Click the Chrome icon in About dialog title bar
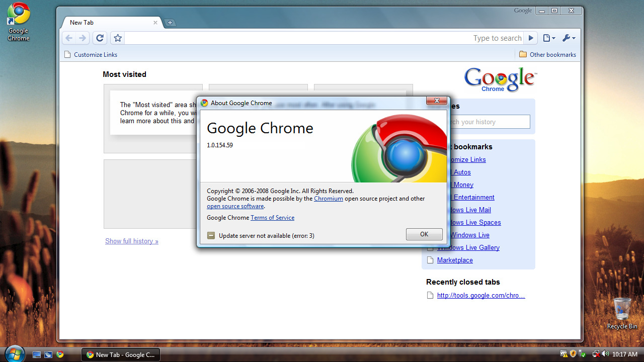Viewport: 644px width, 362px height. pos(204,103)
